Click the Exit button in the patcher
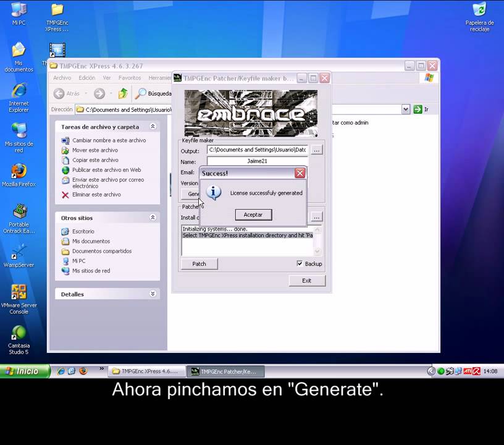 point(307,281)
